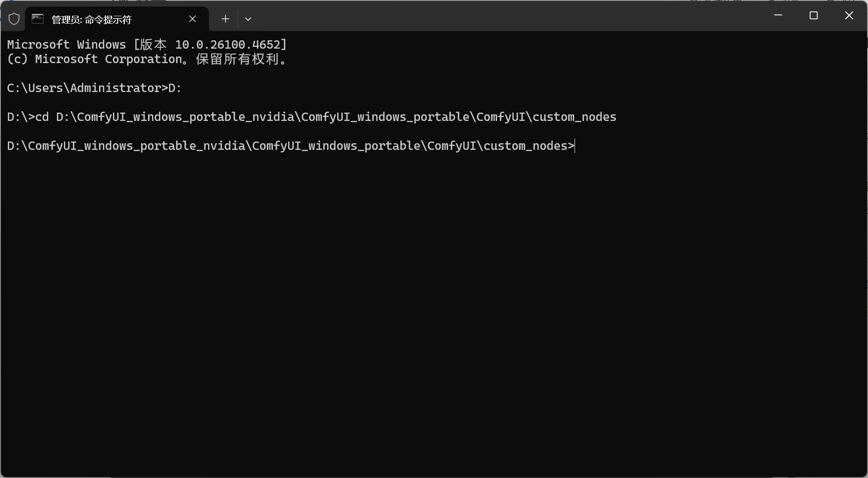Click the C:\Users\Administrator>D: line

point(94,88)
